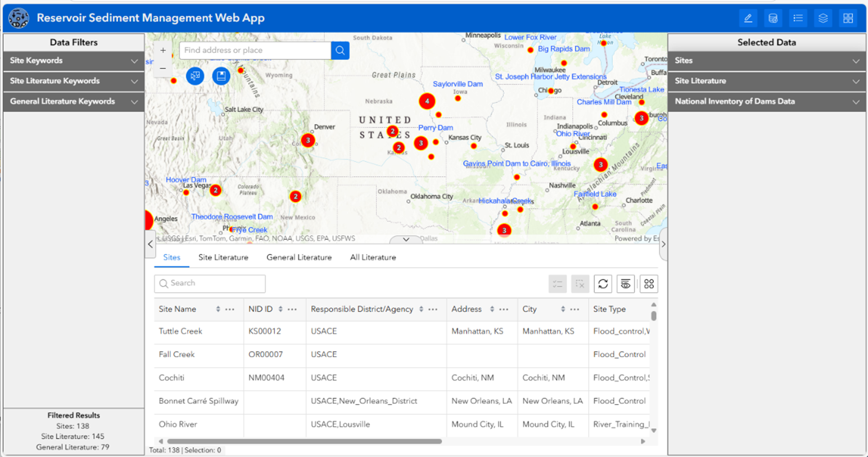This screenshot has width=868, height=457.
Task: Open the map Legend icon
Action: (798, 18)
